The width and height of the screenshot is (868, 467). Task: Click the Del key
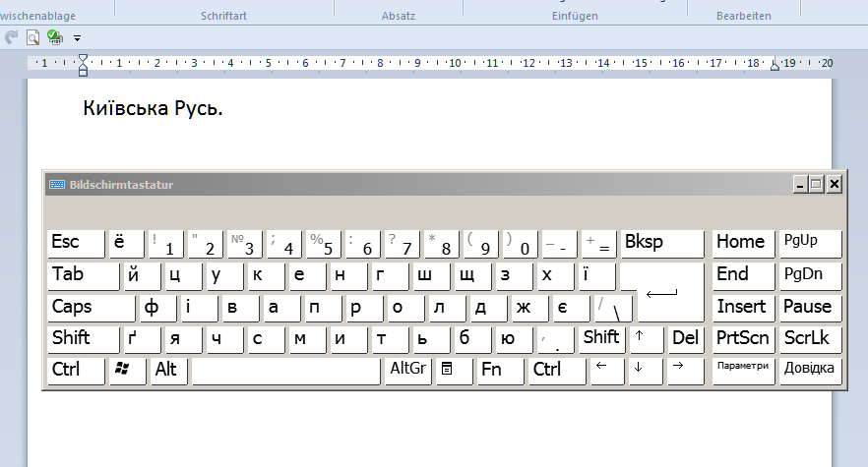click(x=686, y=339)
